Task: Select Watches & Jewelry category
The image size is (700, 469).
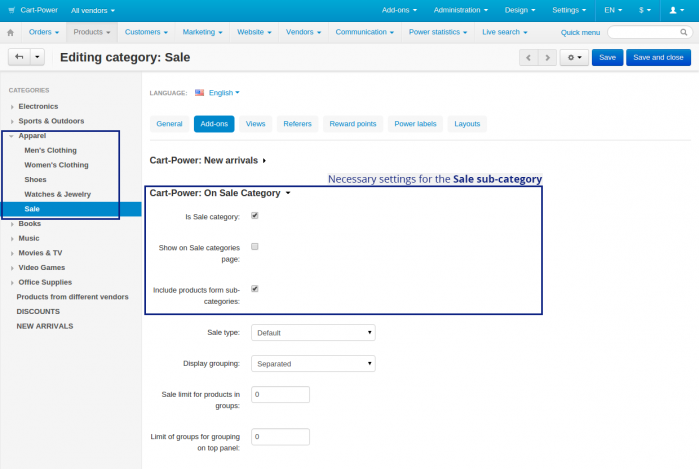Action: pos(58,195)
